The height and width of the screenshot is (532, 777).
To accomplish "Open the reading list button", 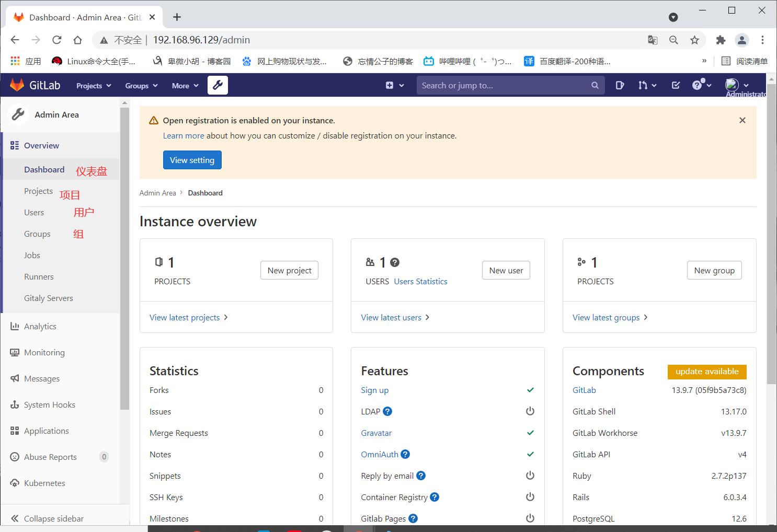I will click(x=745, y=61).
